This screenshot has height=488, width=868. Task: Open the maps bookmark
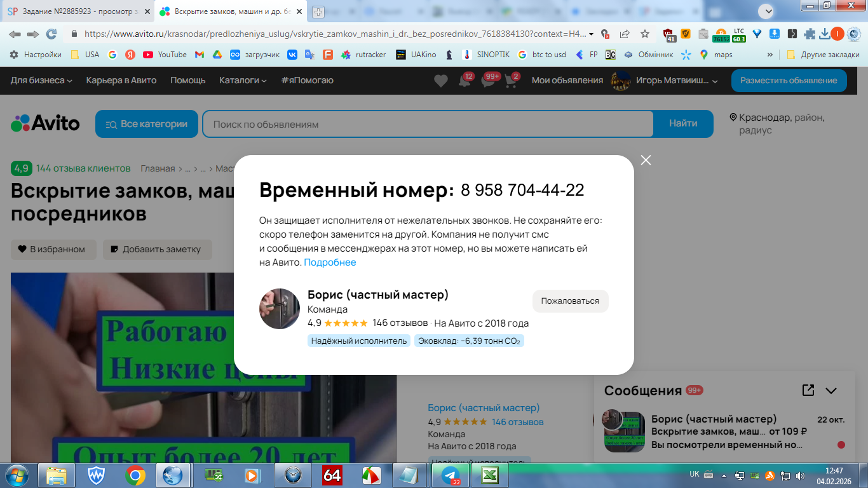715,55
